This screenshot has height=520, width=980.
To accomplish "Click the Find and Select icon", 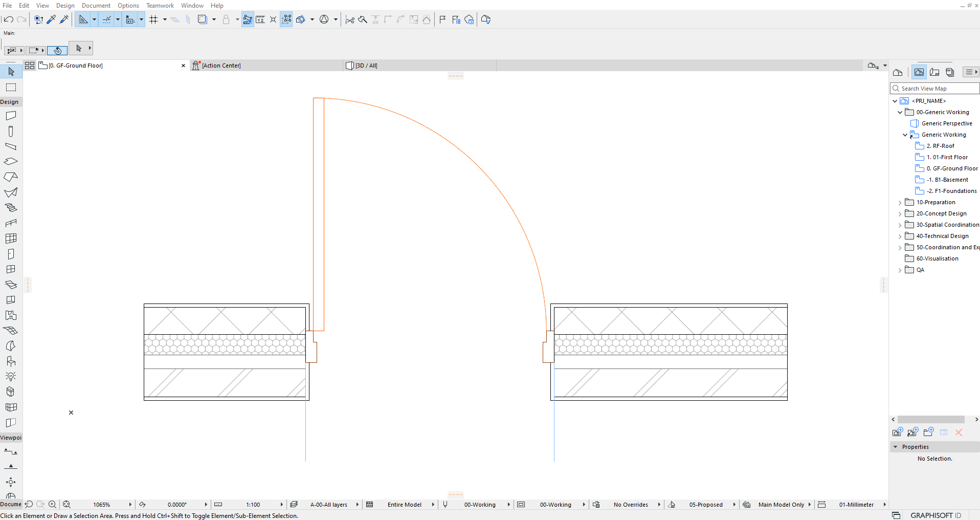I will [x=39, y=19].
